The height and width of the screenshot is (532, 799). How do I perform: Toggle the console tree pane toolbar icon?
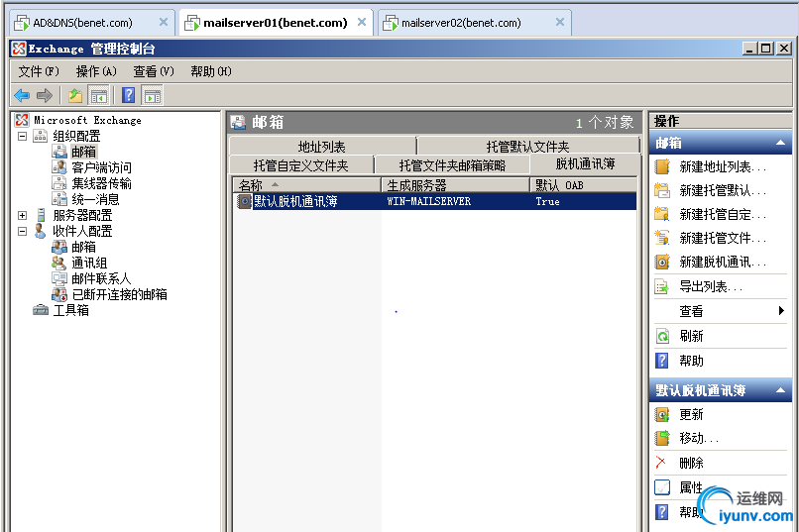coord(98,95)
